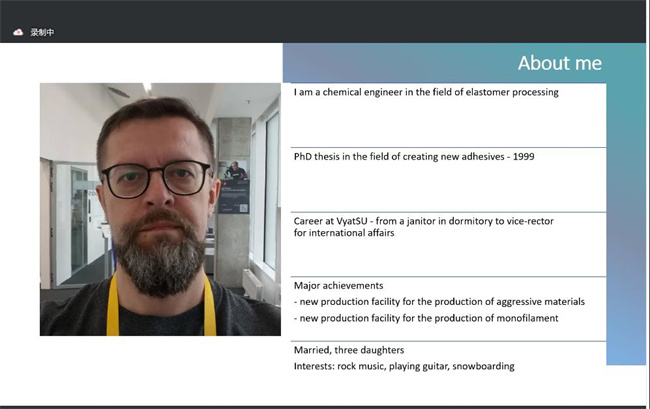The image size is (650, 409).
Task: Select the presenter's portrait photo
Action: tap(160, 209)
